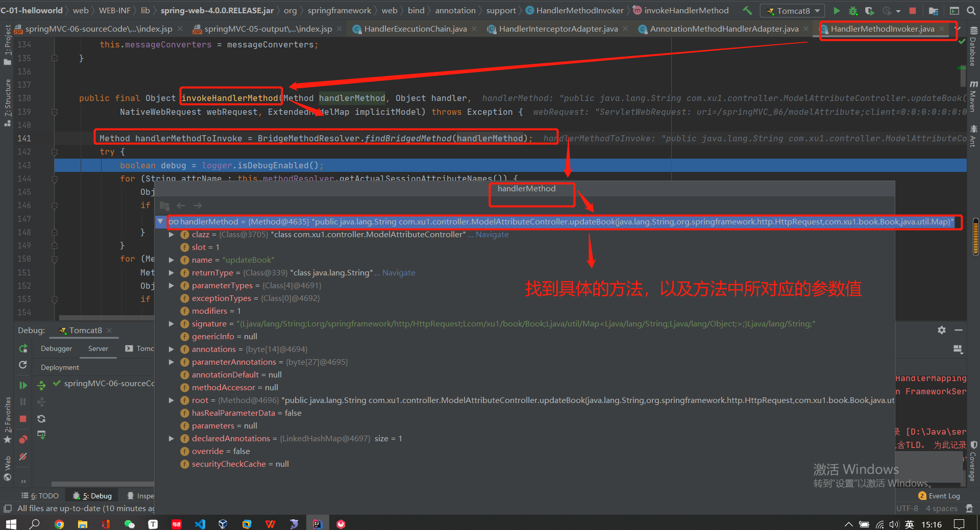Expand the returnType field node
The image size is (980, 530).
(171, 273)
